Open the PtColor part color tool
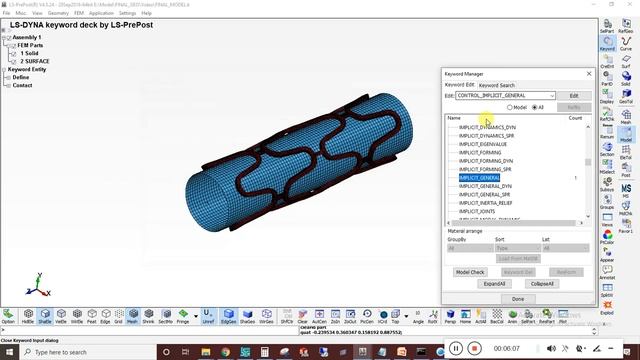The height and width of the screenshot is (360, 640). [607, 237]
